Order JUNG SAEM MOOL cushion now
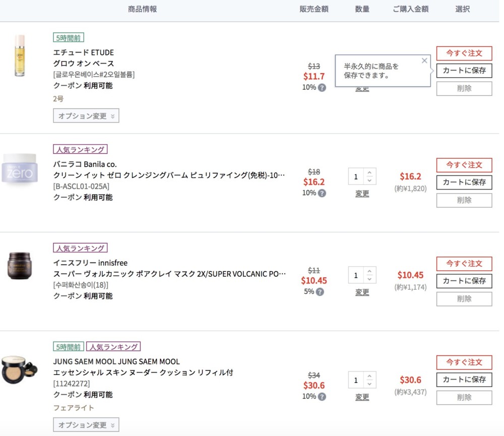The height and width of the screenshot is (436, 504). [464, 363]
